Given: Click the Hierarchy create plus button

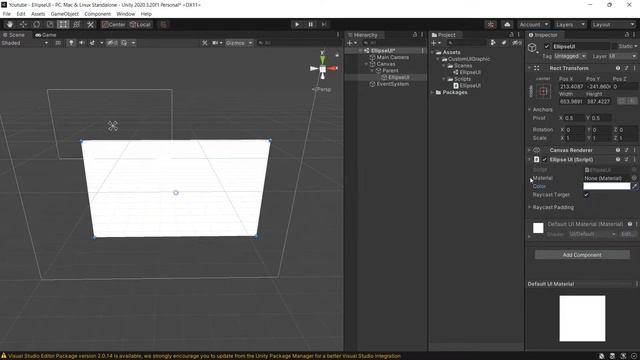Looking at the screenshot, I should tap(351, 43).
